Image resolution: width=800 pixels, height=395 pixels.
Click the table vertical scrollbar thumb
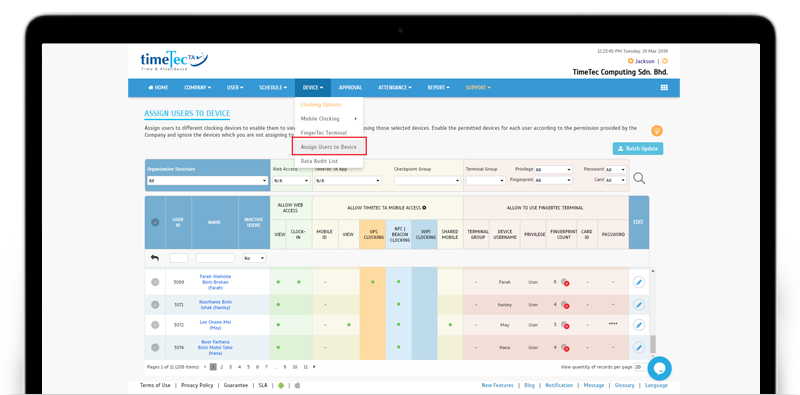pyautogui.click(x=653, y=344)
